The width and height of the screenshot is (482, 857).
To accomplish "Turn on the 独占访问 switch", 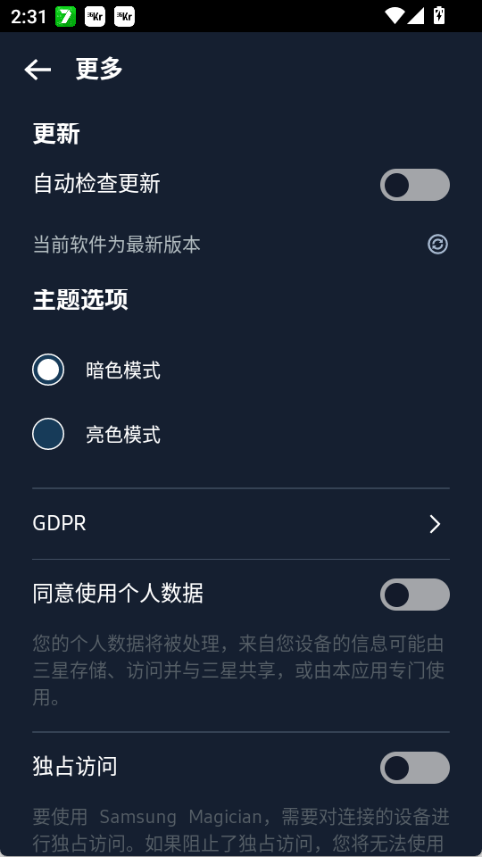I will tap(415, 767).
